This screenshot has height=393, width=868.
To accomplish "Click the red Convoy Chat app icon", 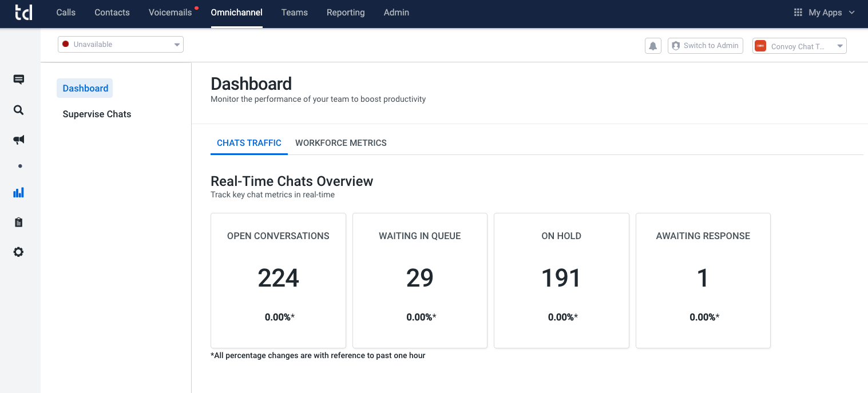I will pos(760,46).
